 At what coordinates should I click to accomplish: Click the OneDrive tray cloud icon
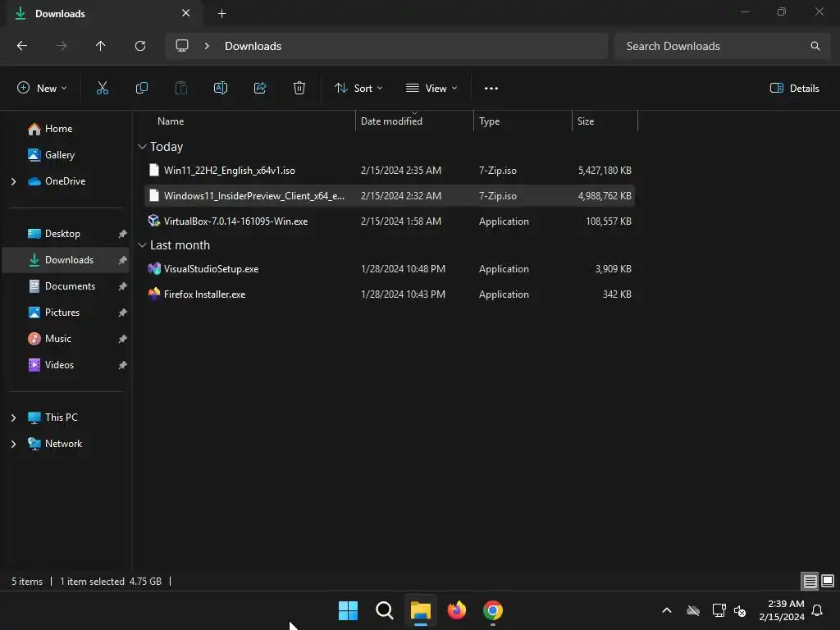pyautogui.click(x=693, y=610)
